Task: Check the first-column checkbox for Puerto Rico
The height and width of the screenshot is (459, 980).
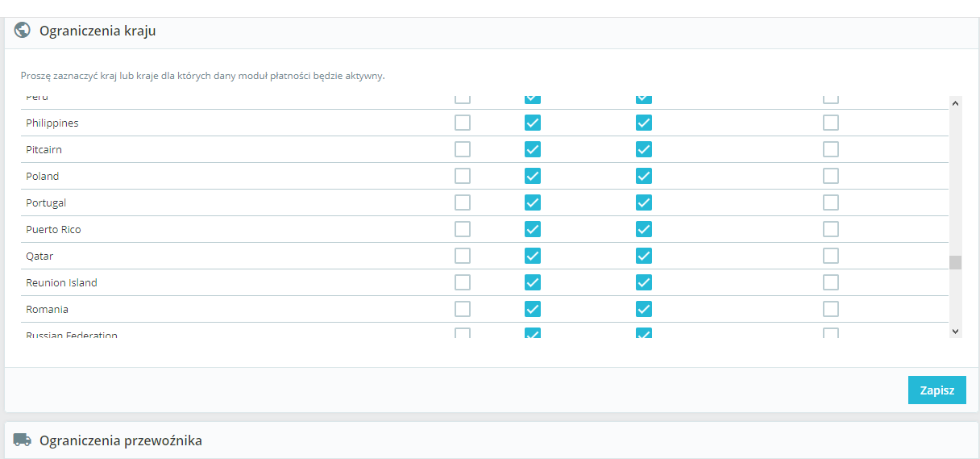Action: tap(463, 229)
